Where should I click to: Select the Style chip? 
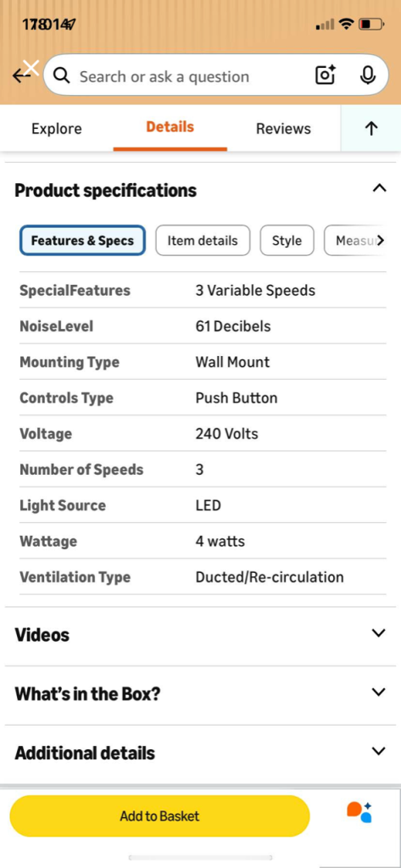click(x=287, y=240)
